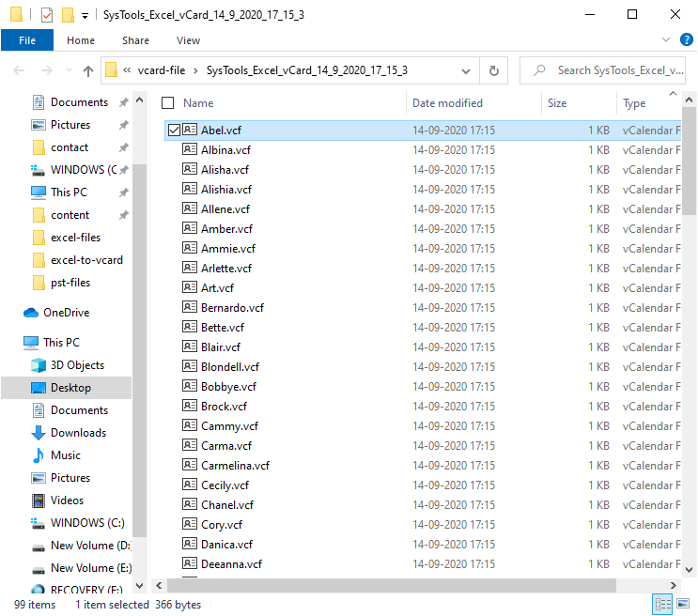The image size is (698, 616).
Task: Select the Blondell.vcf file icon
Action: coord(190,366)
